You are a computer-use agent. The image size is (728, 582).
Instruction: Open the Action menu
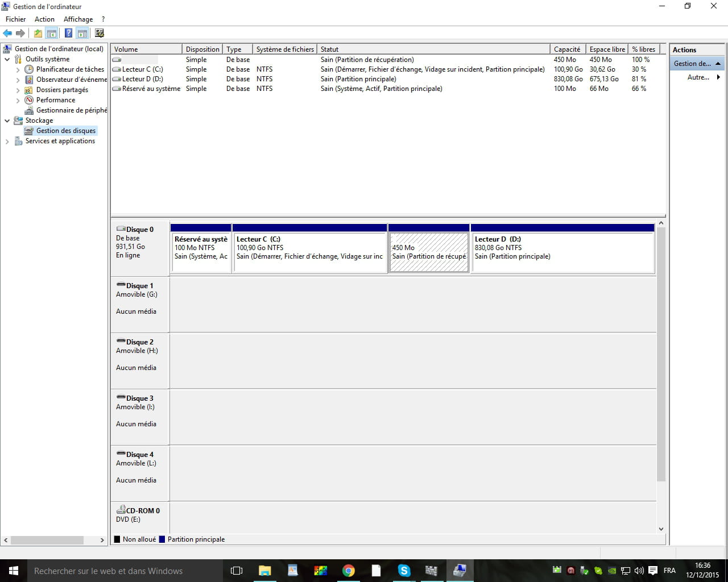(x=44, y=19)
